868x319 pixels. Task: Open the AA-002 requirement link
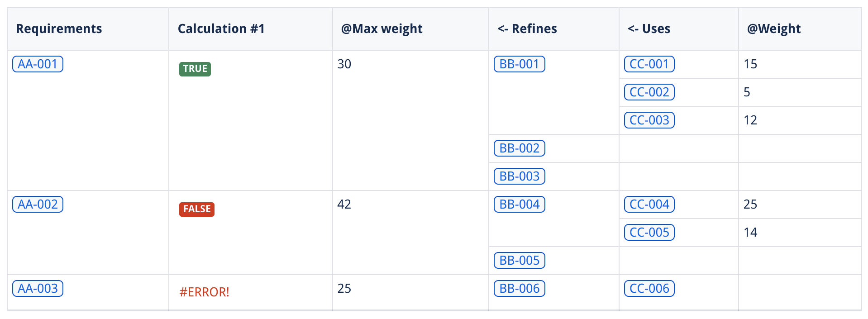(x=38, y=205)
